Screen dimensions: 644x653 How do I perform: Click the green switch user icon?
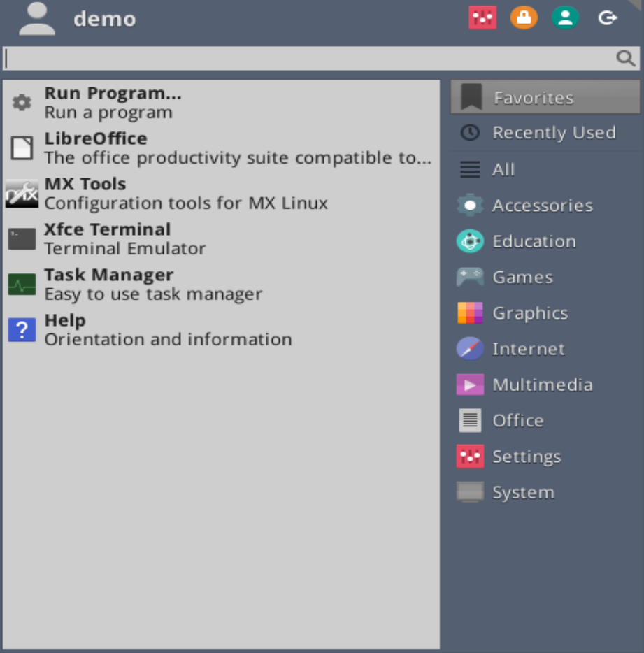click(565, 18)
